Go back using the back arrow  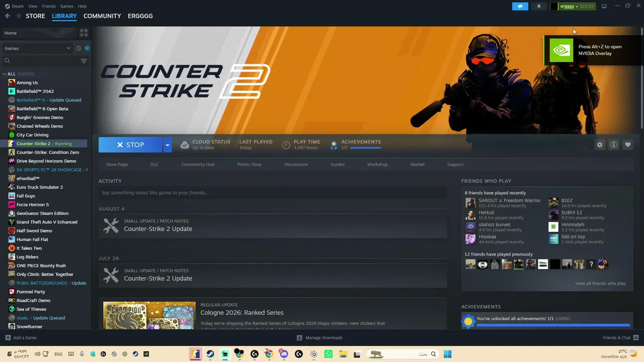8,16
